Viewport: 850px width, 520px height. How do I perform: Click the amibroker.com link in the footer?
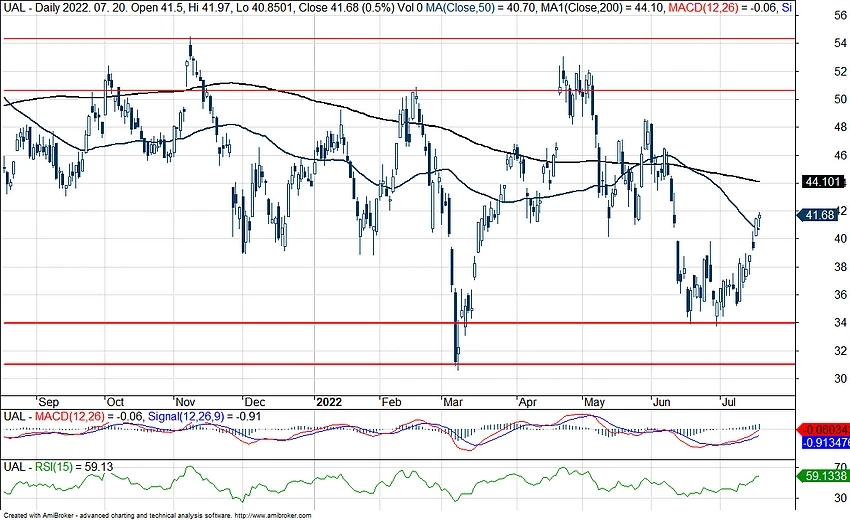pos(274,516)
